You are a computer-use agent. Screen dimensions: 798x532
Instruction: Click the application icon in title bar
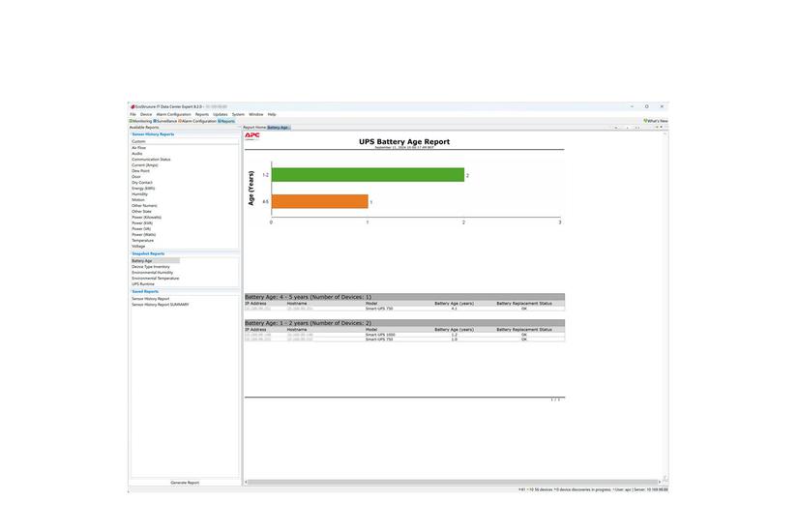click(x=133, y=107)
